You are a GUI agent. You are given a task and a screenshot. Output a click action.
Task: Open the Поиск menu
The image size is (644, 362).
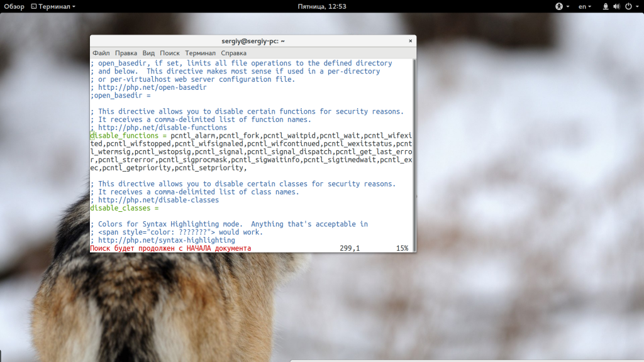[169, 53]
